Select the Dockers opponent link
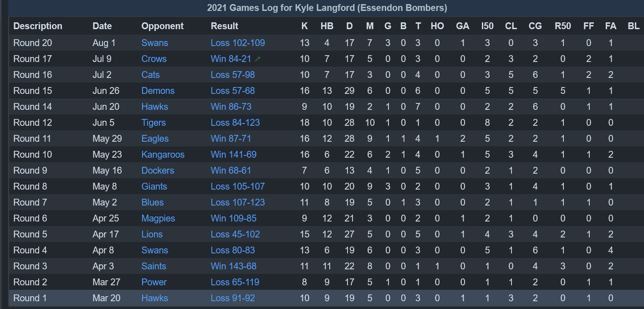Viewport: 644px width, 309px height. (x=158, y=170)
